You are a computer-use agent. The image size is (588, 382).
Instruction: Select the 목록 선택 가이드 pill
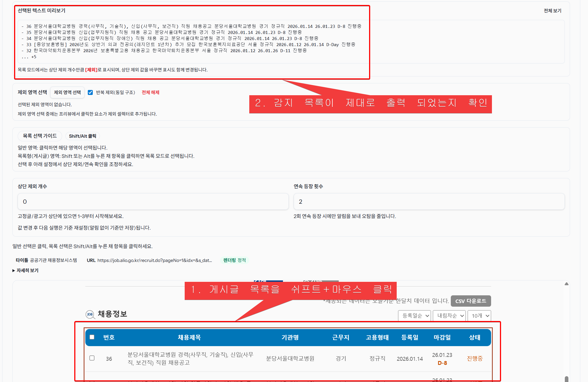(40, 136)
